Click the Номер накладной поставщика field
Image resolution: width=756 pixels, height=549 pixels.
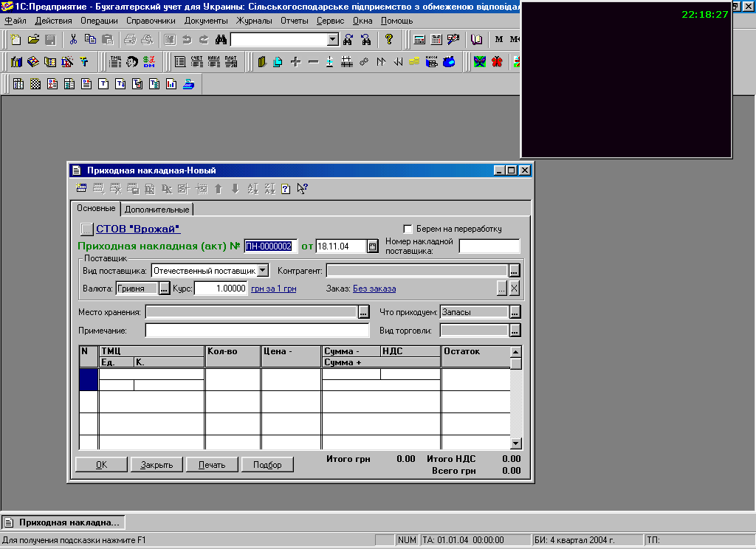point(489,246)
